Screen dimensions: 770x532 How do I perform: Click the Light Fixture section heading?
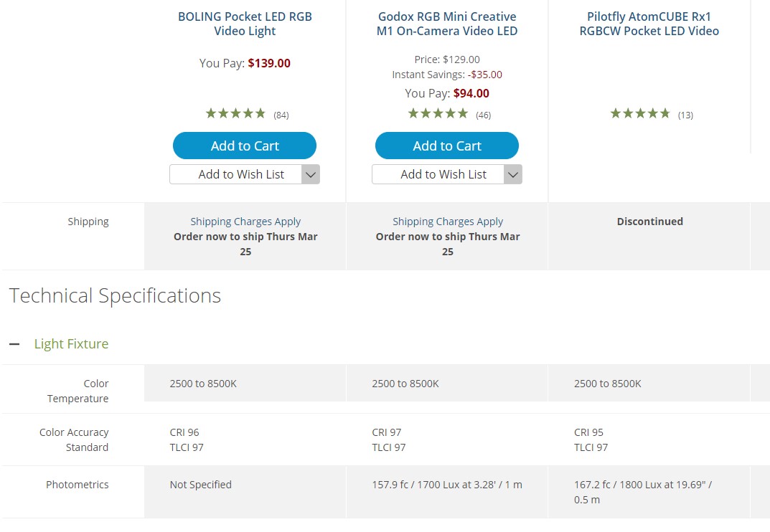click(x=71, y=344)
